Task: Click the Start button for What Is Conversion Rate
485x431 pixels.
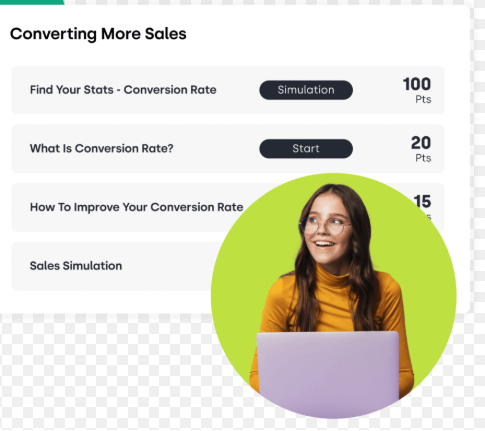Action: coord(306,149)
